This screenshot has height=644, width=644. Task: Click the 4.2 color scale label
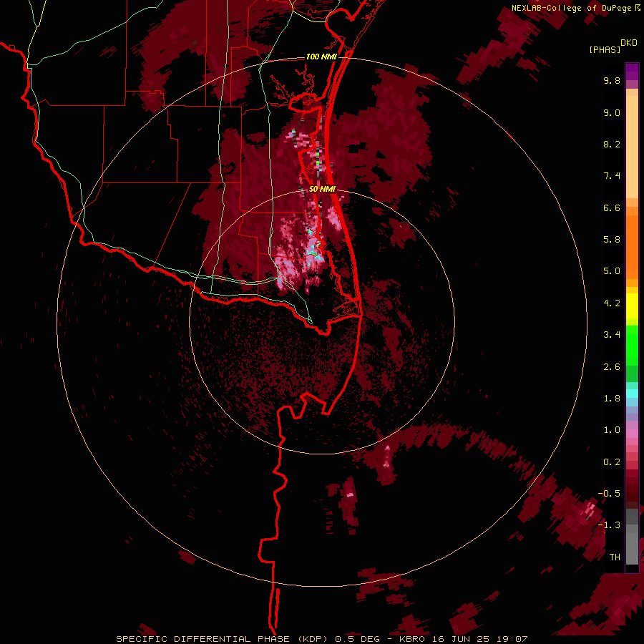click(x=612, y=303)
